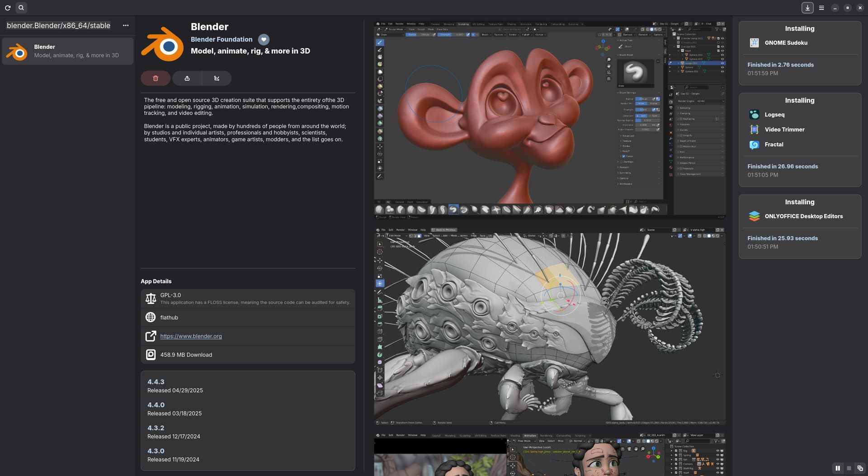Click the heart donate icon next to Blender Foundation
This screenshot has height=476, width=868.
(264, 39)
